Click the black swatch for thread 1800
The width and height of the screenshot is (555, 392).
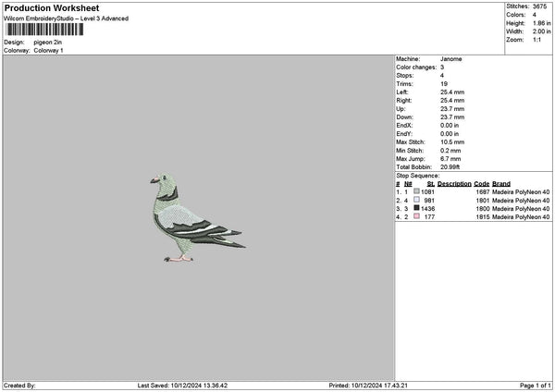tap(416, 208)
